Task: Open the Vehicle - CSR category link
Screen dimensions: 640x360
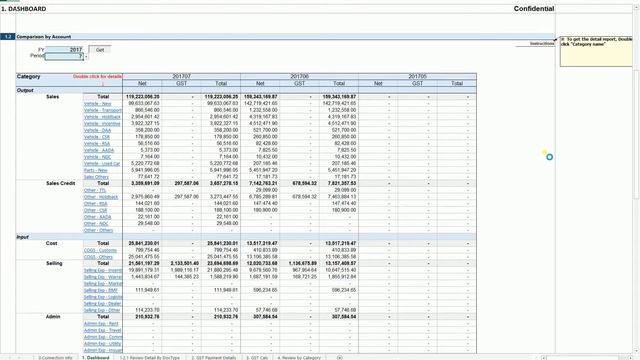Action: point(97,137)
